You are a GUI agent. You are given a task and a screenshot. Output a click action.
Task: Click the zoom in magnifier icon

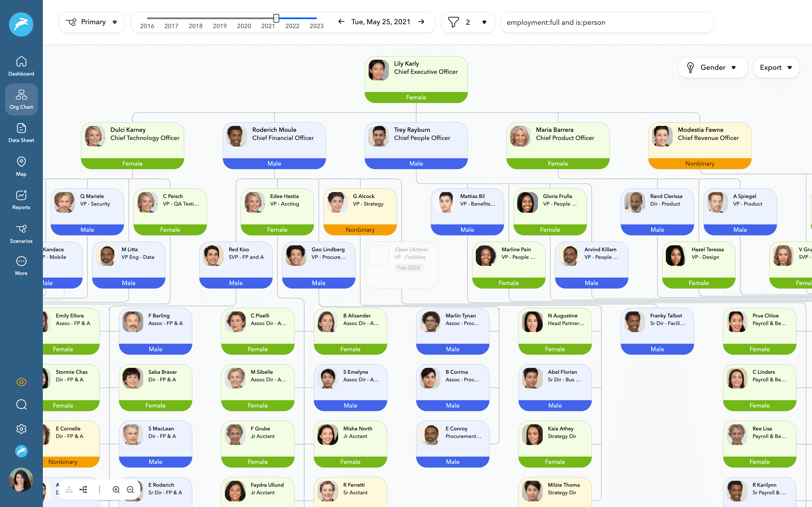pos(116,490)
